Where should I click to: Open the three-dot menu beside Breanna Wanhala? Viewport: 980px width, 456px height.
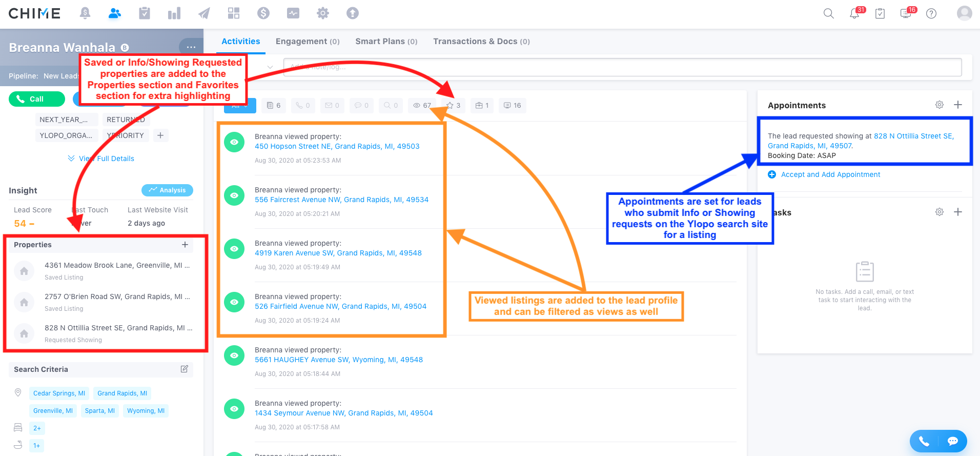pos(191,47)
